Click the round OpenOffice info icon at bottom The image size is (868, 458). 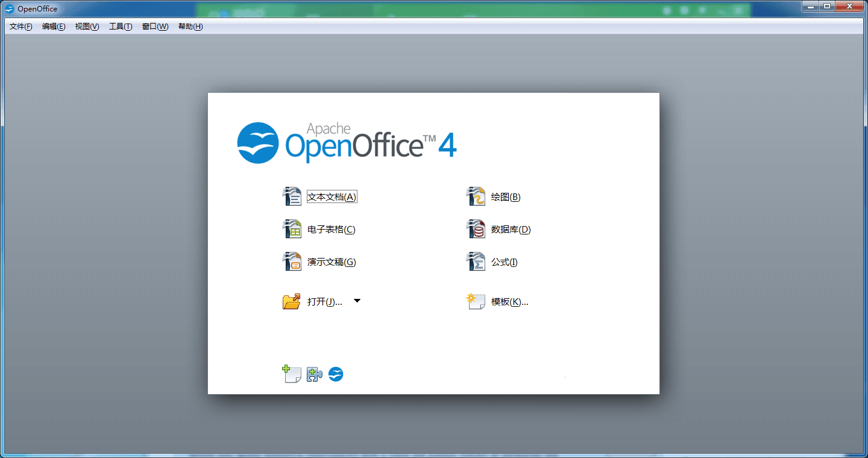(336, 374)
